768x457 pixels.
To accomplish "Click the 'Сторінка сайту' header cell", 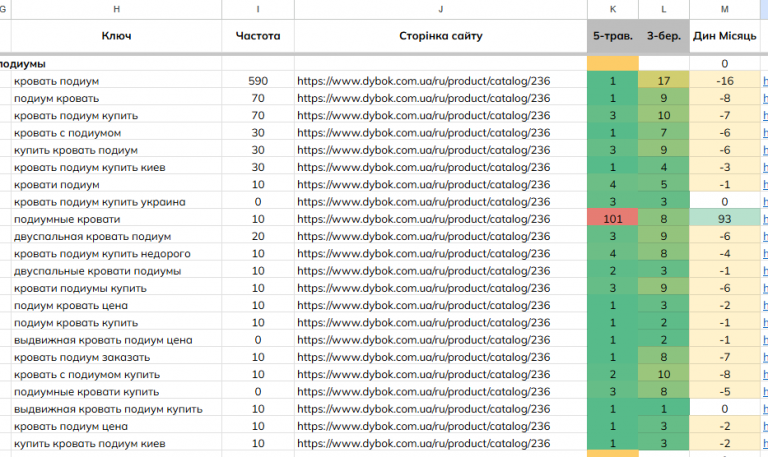I will coord(440,36).
